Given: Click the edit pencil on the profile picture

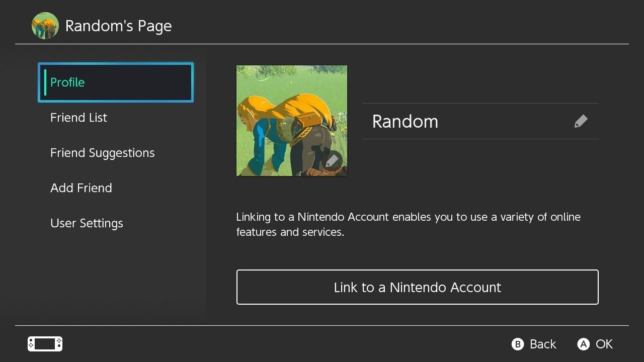Looking at the screenshot, I should click(332, 161).
